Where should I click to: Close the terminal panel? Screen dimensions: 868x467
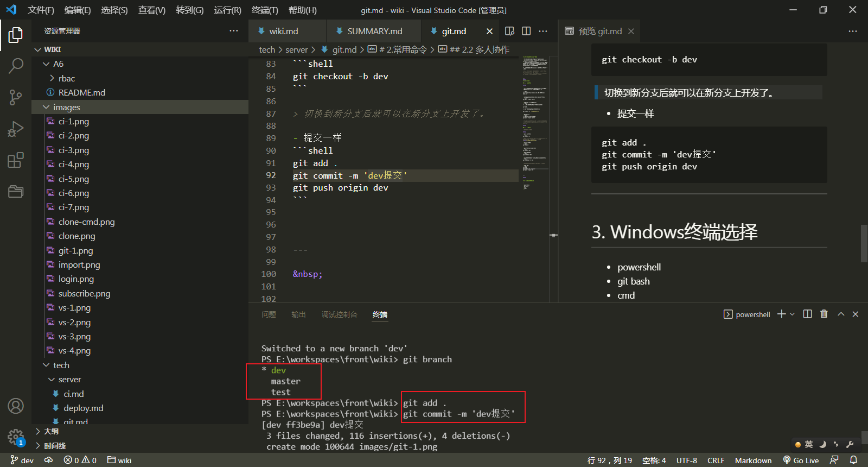(856, 314)
